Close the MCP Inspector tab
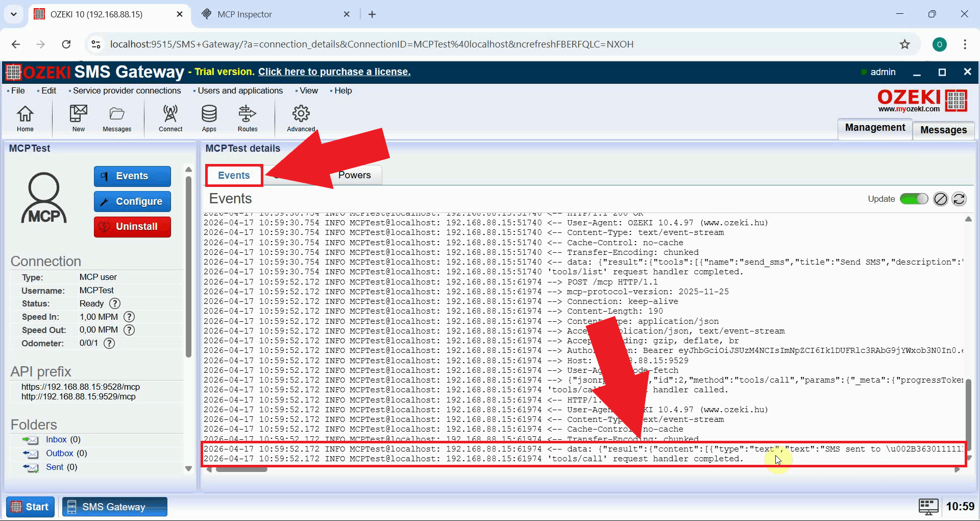 pyautogui.click(x=347, y=14)
